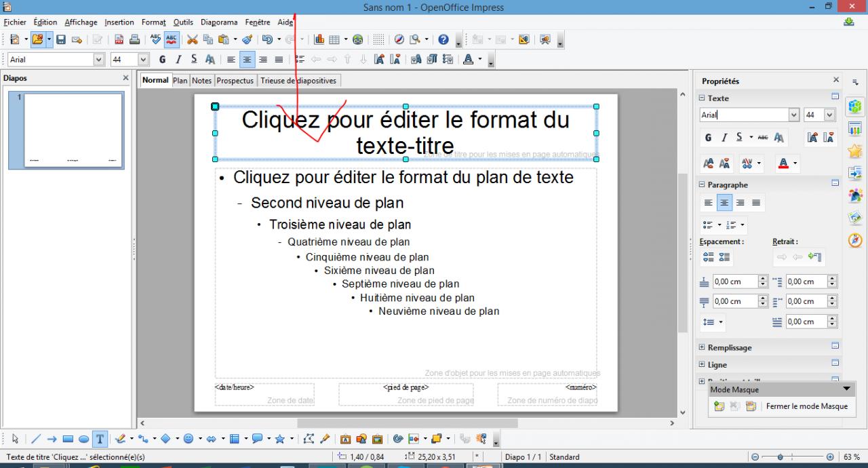
Task: Click the Print icon in toolbar
Action: [134, 40]
